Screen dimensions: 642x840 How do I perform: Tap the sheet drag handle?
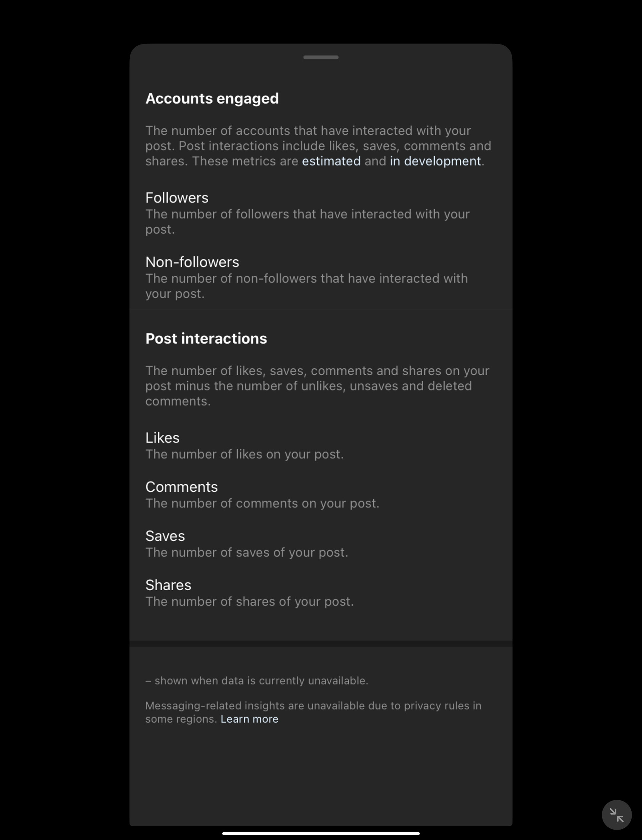click(321, 57)
